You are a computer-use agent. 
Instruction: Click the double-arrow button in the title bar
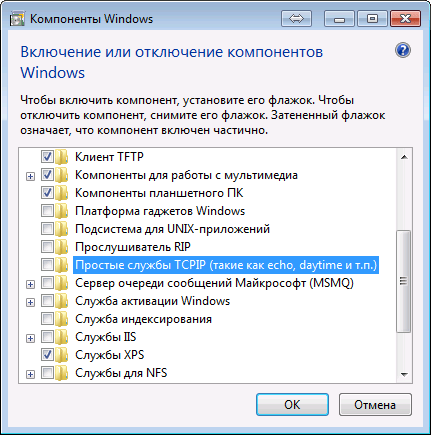(296, 19)
